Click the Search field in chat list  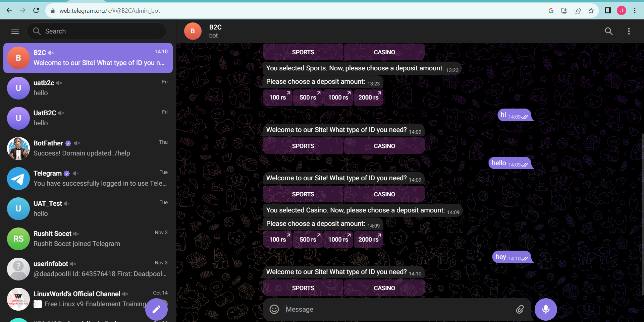(97, 31)
